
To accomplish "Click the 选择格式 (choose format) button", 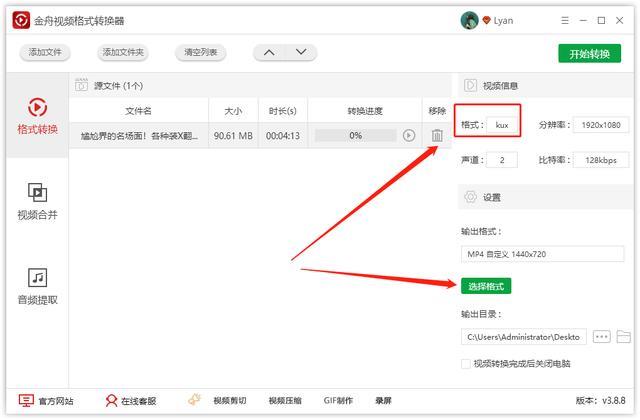I will 486,286.
